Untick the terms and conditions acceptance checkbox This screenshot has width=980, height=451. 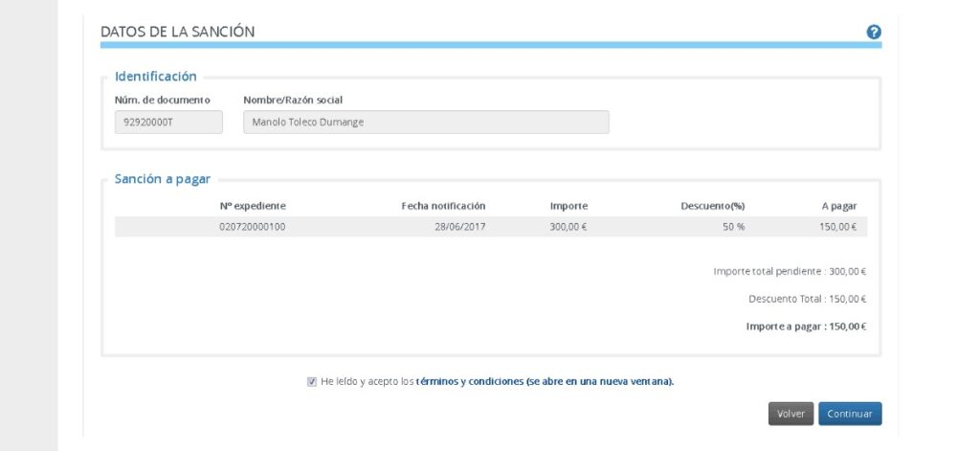pyautogui.click(x=312, y=381)
